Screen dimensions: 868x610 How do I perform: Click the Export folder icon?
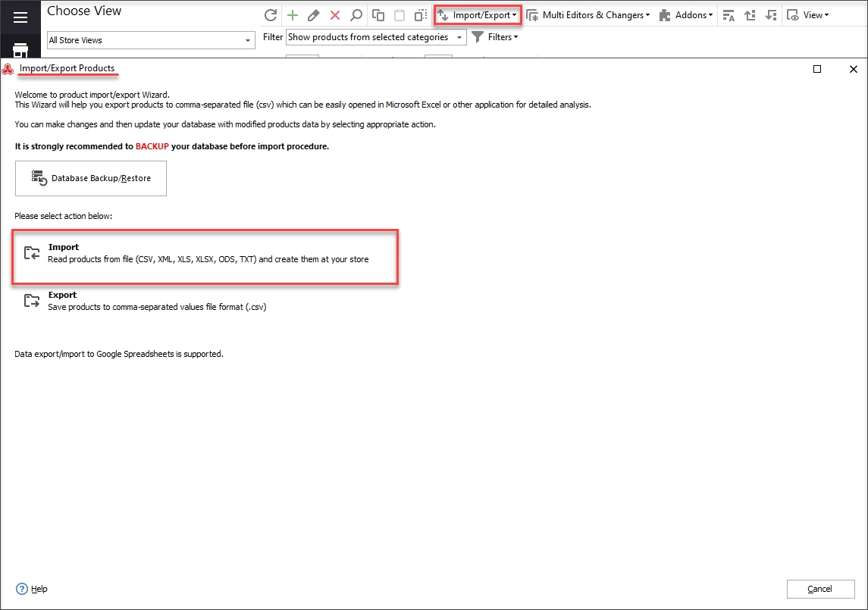32,301
